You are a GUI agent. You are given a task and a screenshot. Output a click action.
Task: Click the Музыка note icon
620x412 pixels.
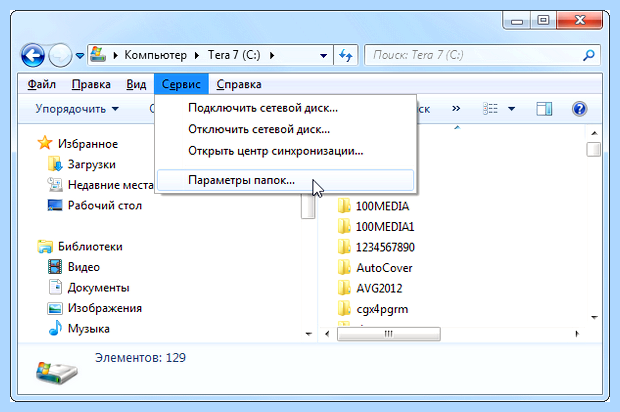(55, 328)
